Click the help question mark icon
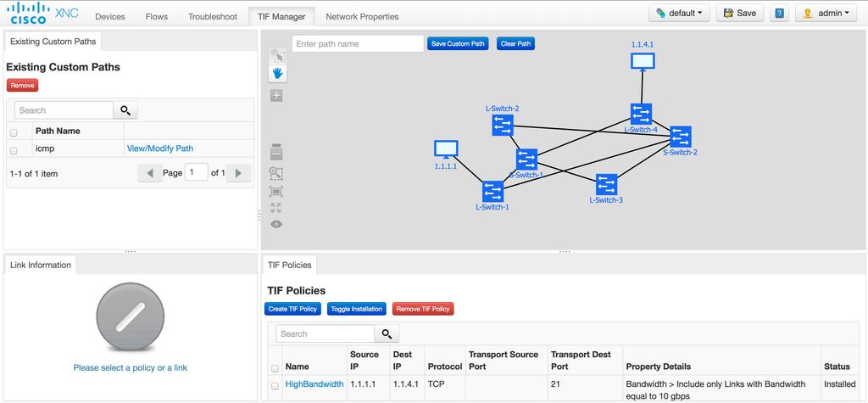Image resolution: width=868 pixels, height=403 pixels. 779,14
